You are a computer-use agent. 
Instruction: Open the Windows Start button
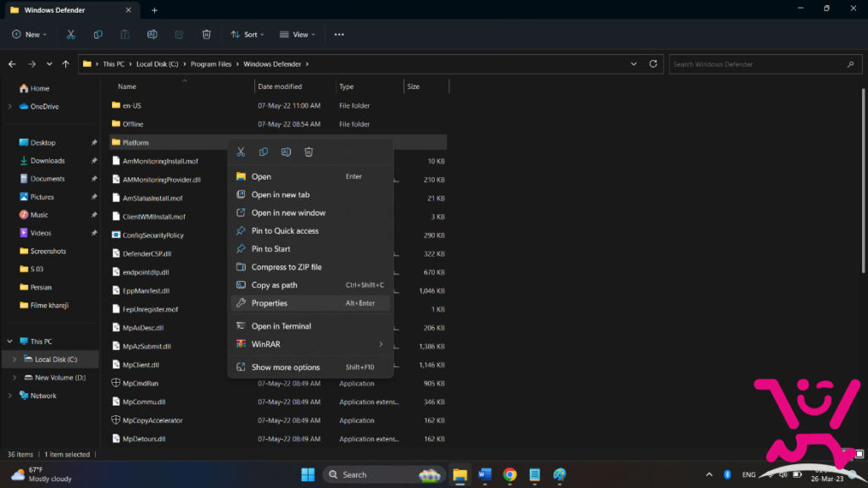click(308, 474)
